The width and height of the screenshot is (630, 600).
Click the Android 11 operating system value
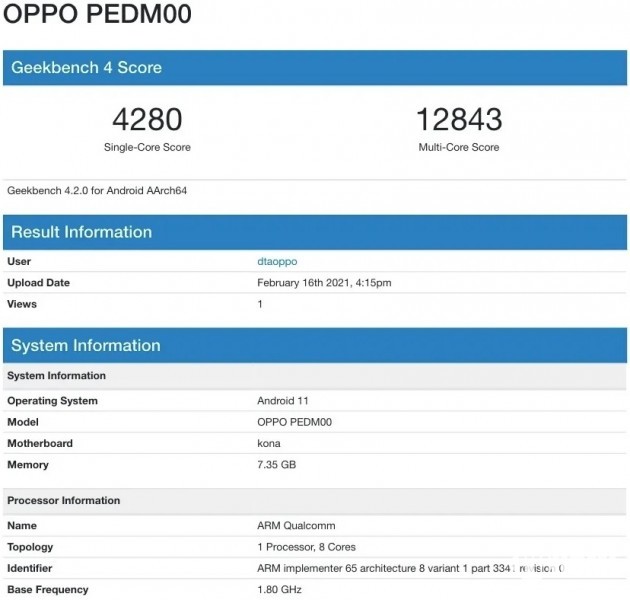coord(284,401)
